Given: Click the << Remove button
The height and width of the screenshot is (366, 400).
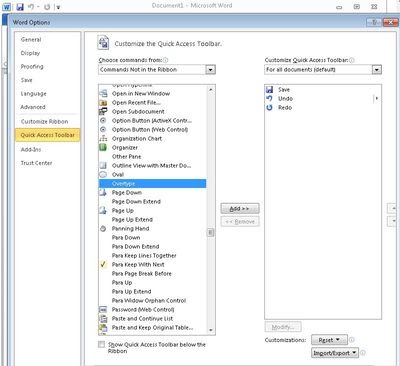Looking at the screenshot, I should click(240, 222).
